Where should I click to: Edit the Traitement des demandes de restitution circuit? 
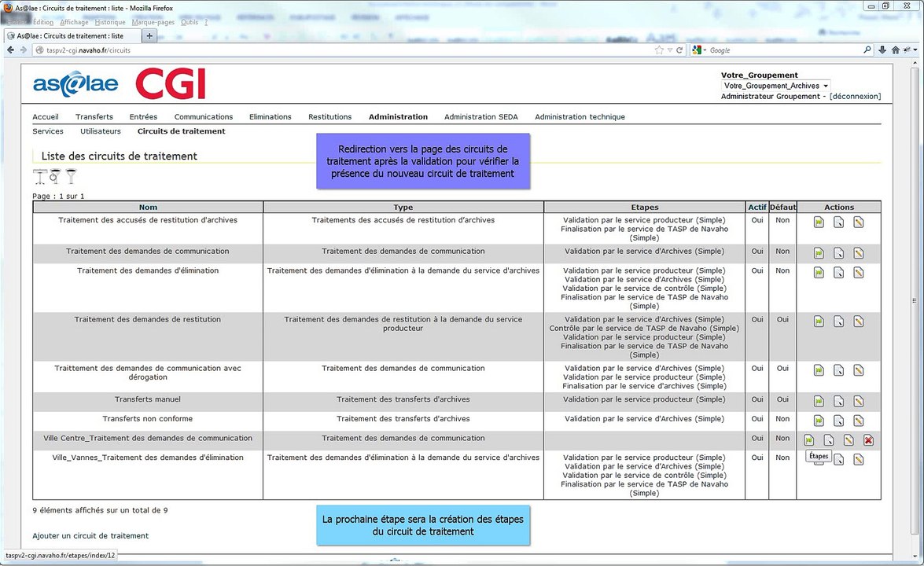click(x=859, y=322)
